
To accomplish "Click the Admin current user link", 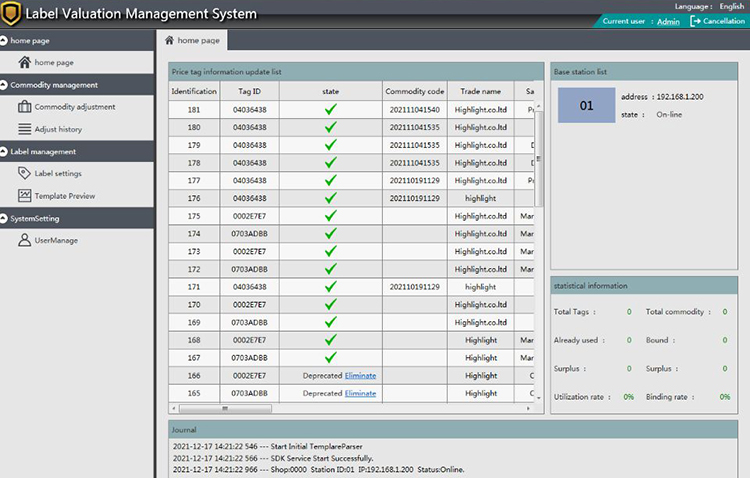I will pyautogui.click(x=667, y=21).
